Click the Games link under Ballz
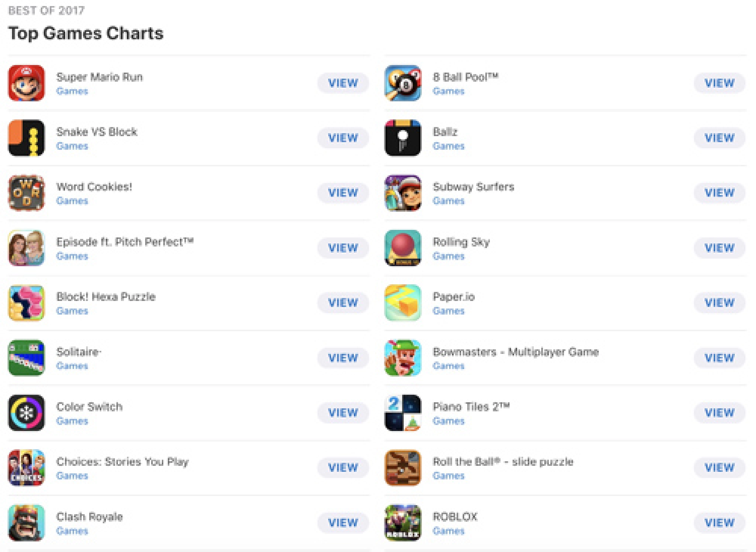756x552 pixels. [448, 146]
